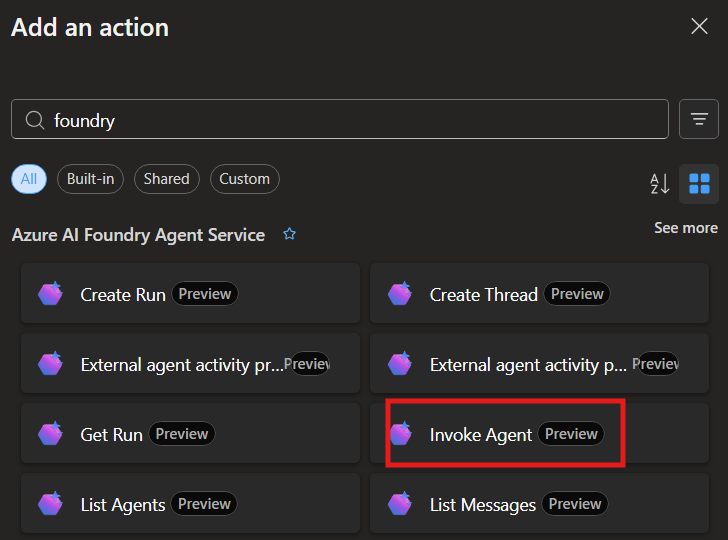Switch to grid view layout

(x=699, y=183)
